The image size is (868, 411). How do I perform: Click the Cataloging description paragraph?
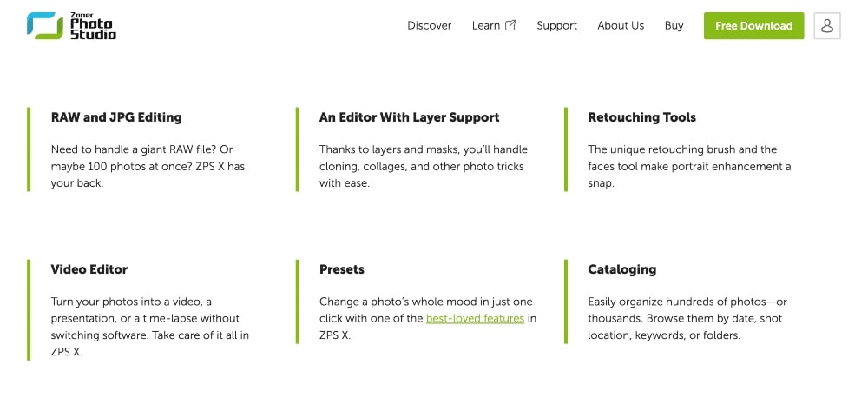[687, 318]
